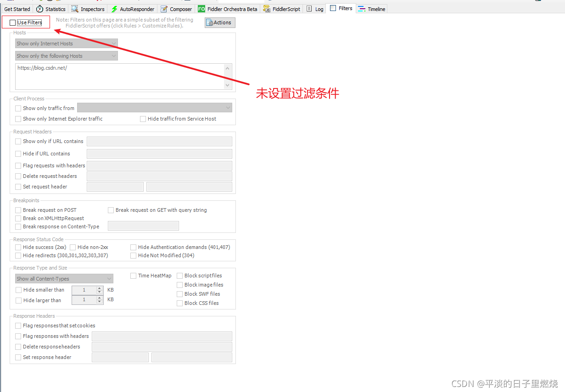
Task: Switch to Inspectors tab with magnifier icon
Action: tap(88, 9)
